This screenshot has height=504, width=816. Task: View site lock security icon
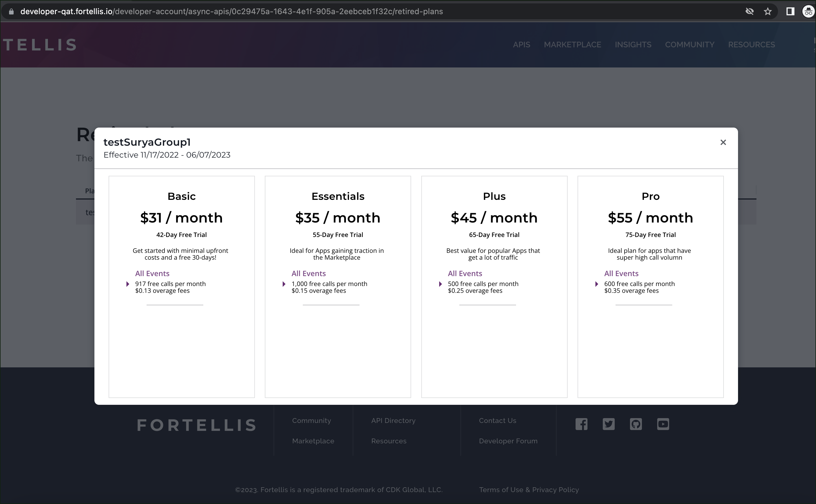point(11,12)
